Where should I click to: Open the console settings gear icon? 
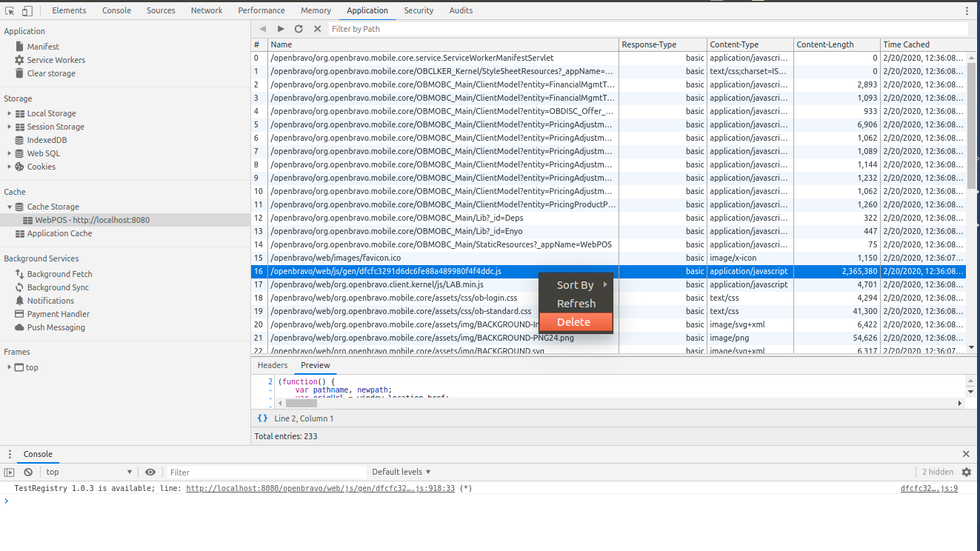(966, 472)
